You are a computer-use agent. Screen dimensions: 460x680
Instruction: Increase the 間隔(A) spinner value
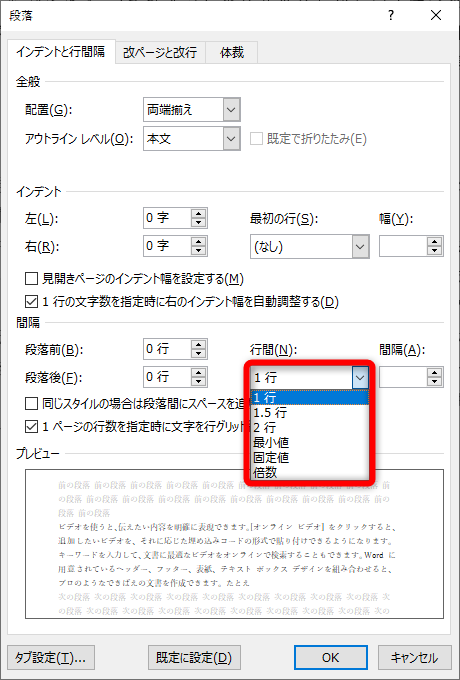coord(434,373)
